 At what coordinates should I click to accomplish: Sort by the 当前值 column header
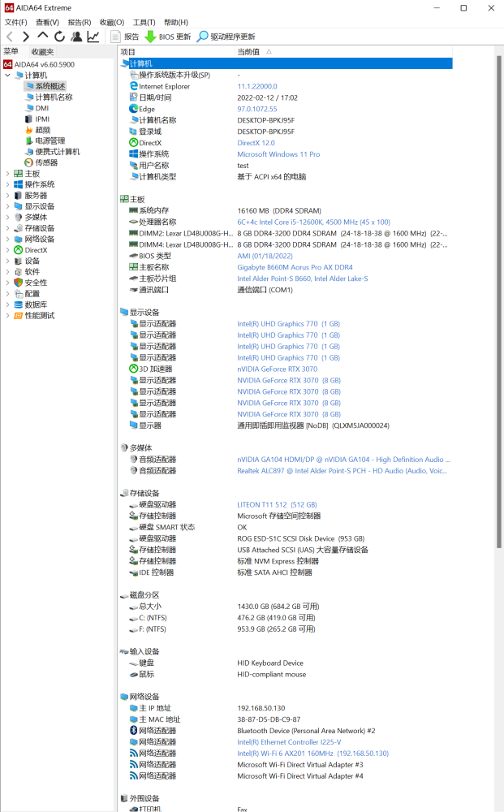pyautogui.click(x=343, y=52)
